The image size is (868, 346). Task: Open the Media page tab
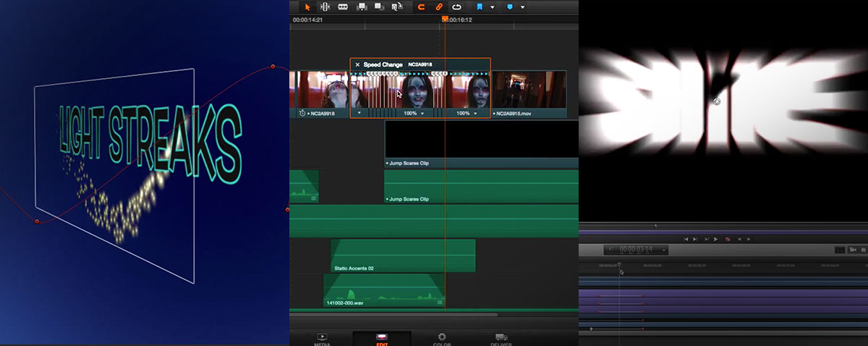tap(323, 339)
